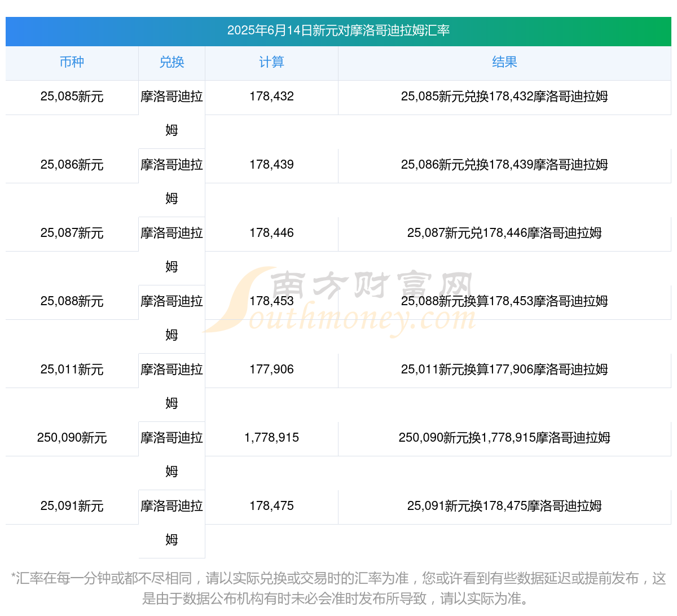
Task: Select the value 178,432
Action: pos(271,96)
